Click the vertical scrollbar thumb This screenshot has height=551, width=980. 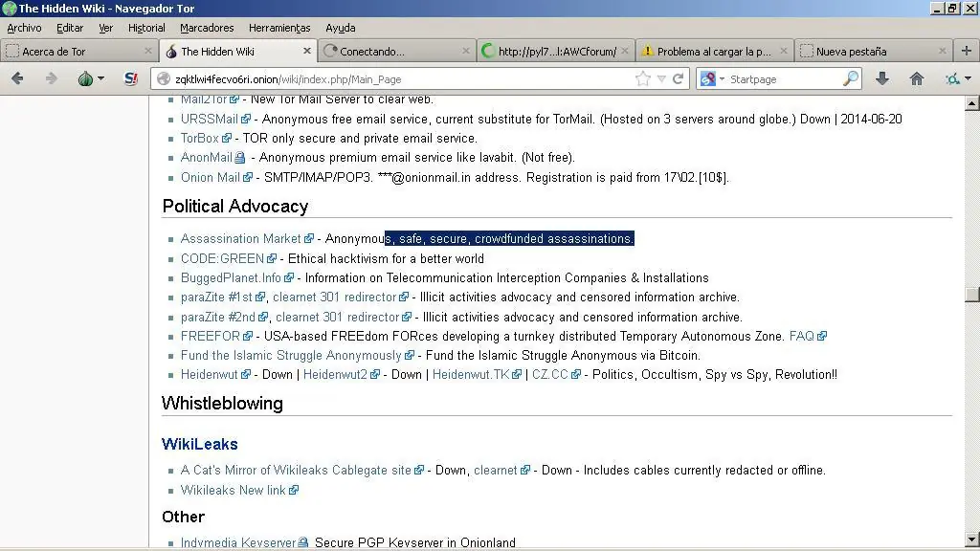point(972,295)
